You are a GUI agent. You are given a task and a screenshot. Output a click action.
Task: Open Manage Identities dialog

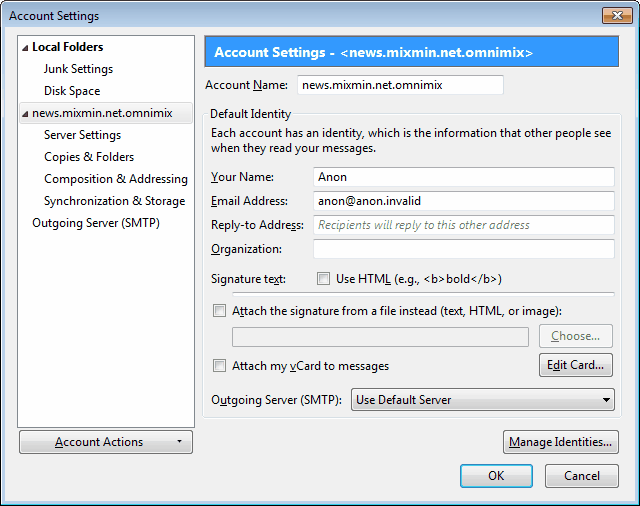tap(560, 442)
